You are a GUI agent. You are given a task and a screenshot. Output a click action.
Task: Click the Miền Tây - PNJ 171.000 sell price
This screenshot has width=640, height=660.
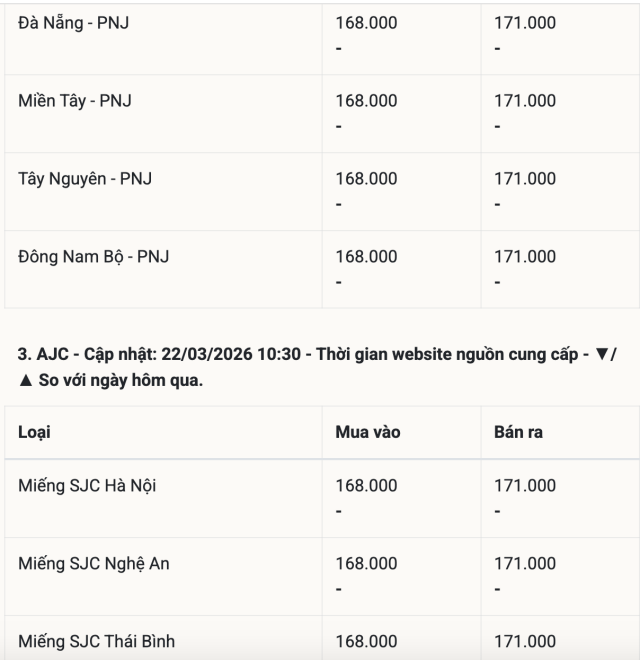[526, 101]
